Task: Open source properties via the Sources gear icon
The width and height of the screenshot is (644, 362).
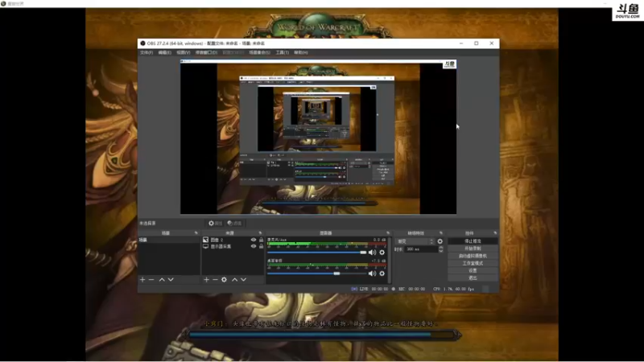Action: pos(224,279)
